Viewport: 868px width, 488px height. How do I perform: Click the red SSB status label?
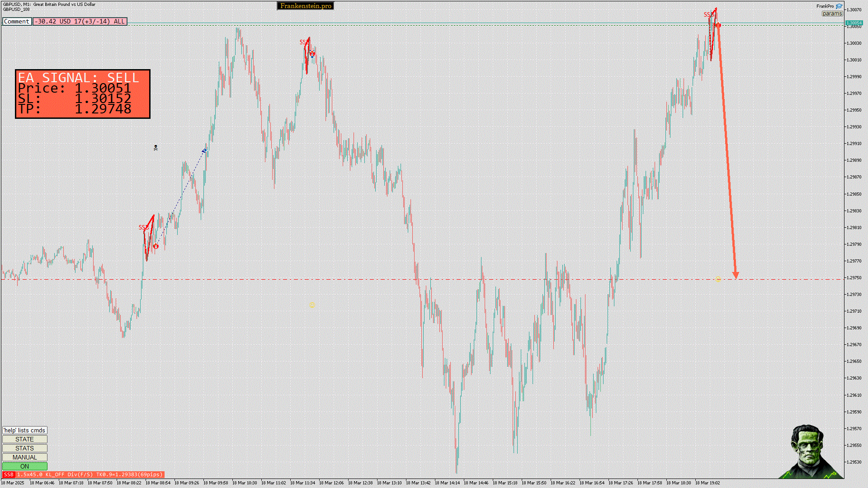9,474
